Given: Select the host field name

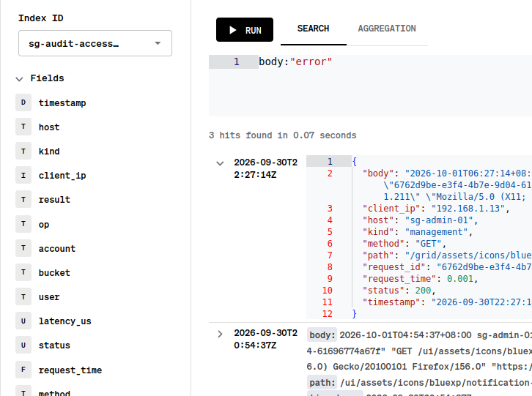Looking at the screenshot, I should tap(49, 127).
